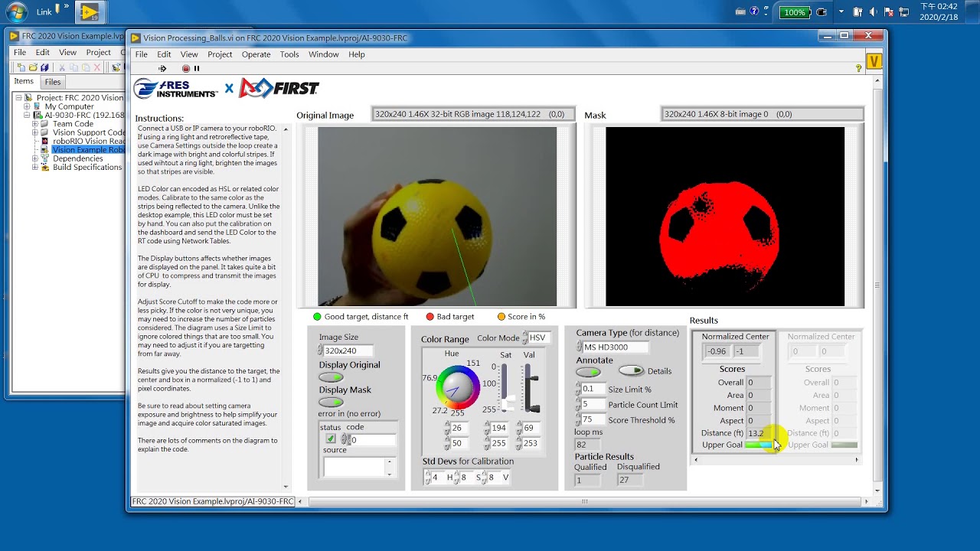Screen dimensions: 980x551
Task: Click the Original Image display
Action: 437,217
